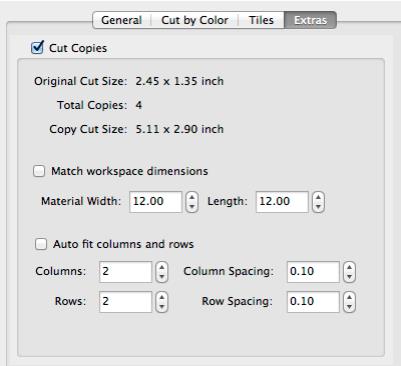The height and width of the screenshot is (366, 401).
Task: Open the Cut by Color tab
Action: coord(195,20)
